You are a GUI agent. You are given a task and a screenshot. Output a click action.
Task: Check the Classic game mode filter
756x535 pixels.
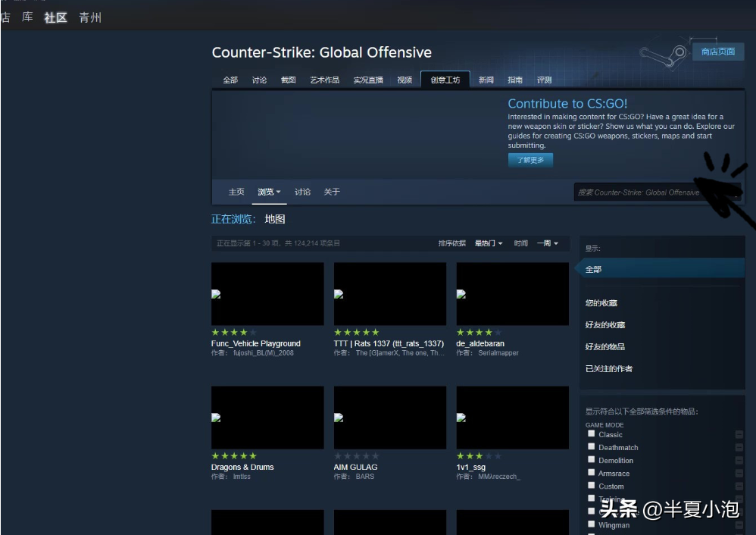coord(591,433)
